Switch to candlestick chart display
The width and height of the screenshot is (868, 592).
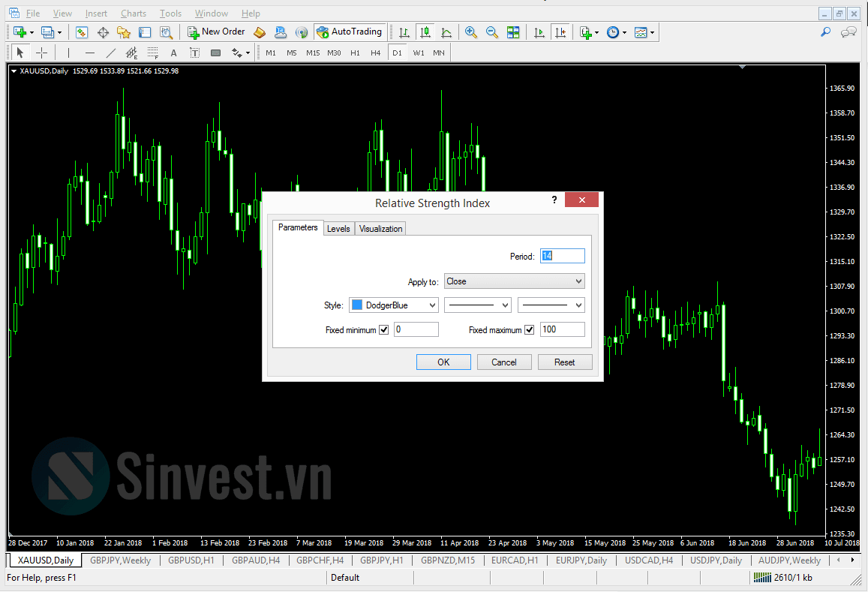[x=425, y=33]
